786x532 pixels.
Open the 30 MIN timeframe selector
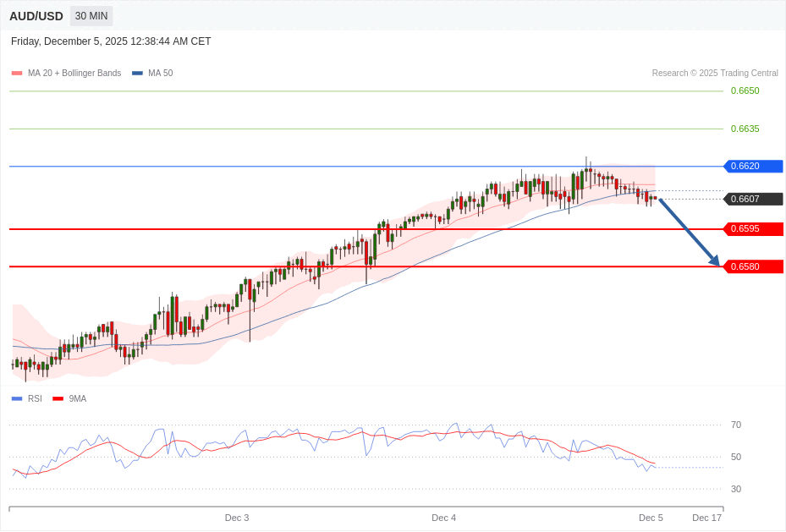(91, 15)
